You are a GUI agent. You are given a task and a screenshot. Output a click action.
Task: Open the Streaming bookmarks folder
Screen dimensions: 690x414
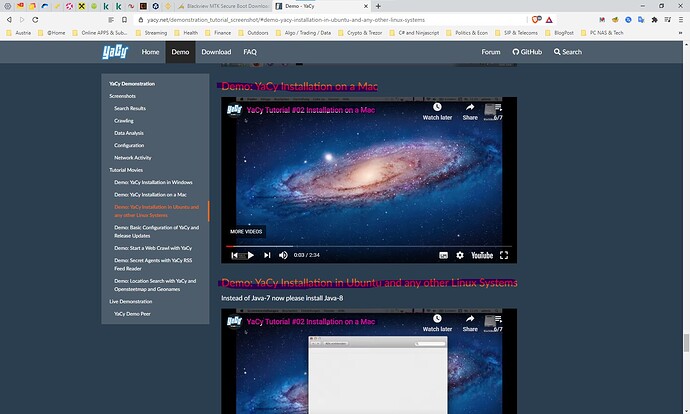(x=151, y=33)
